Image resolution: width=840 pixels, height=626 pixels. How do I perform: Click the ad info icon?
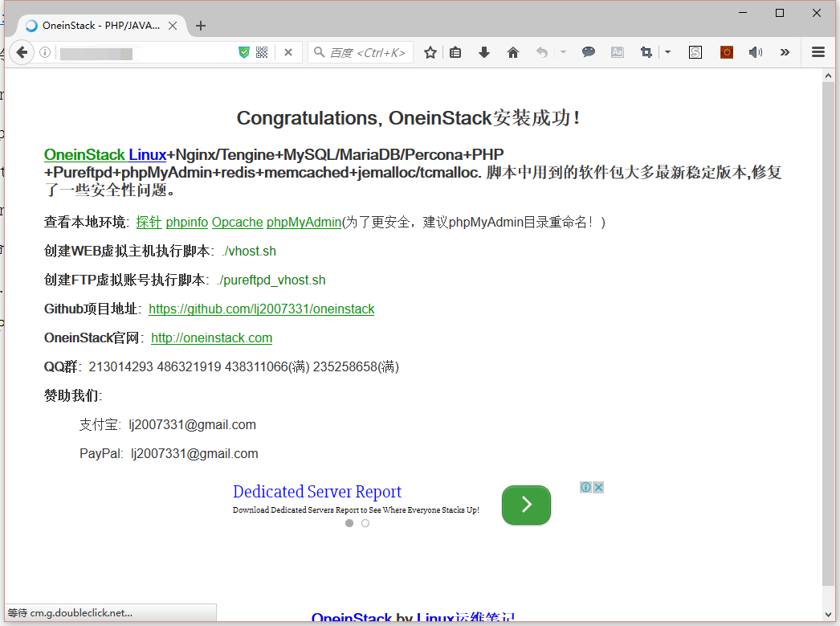tap(585, 487)
